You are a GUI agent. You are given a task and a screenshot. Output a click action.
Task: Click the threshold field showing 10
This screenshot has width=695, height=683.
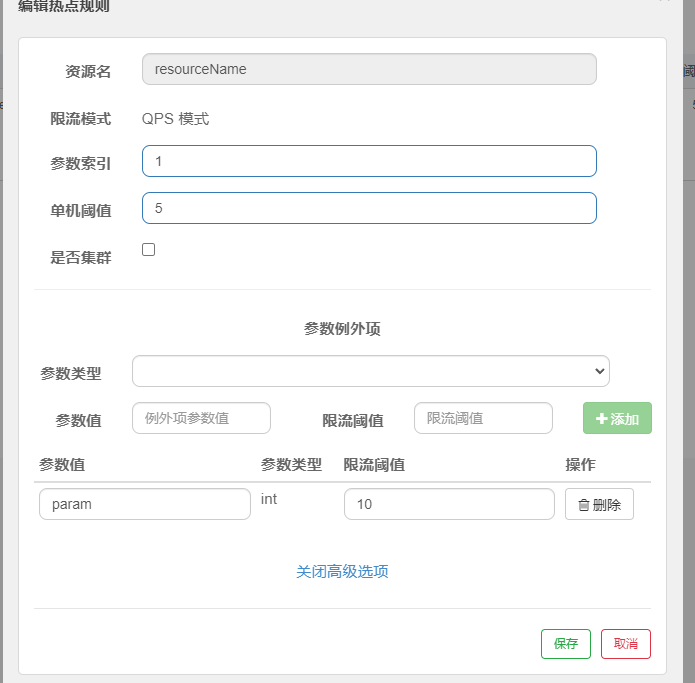point(448,504)
